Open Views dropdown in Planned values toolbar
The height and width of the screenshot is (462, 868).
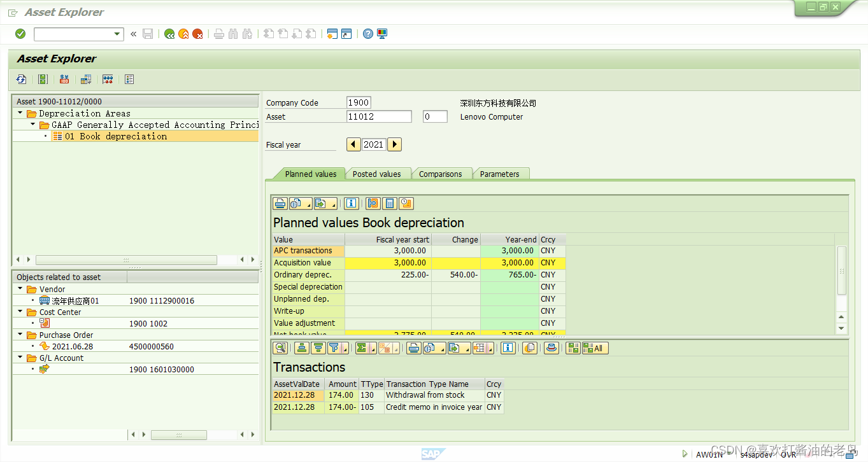click(301, 204)
